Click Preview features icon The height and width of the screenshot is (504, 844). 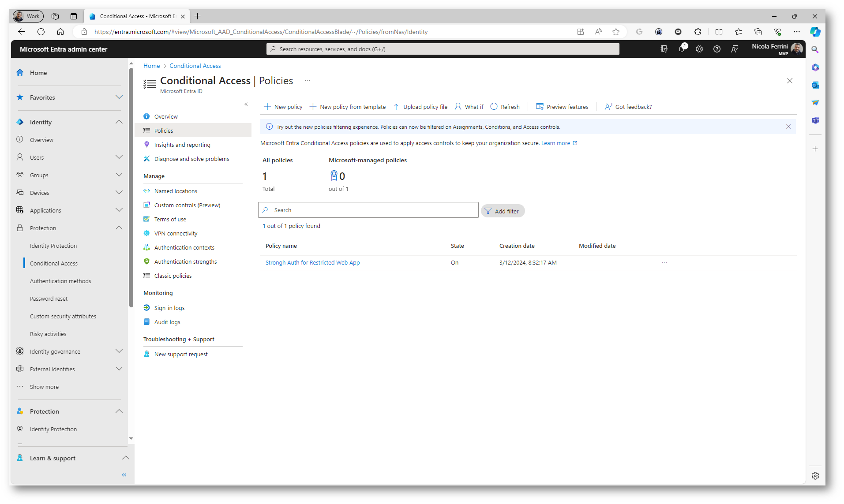pyautogui.click(x=540, y=107)
